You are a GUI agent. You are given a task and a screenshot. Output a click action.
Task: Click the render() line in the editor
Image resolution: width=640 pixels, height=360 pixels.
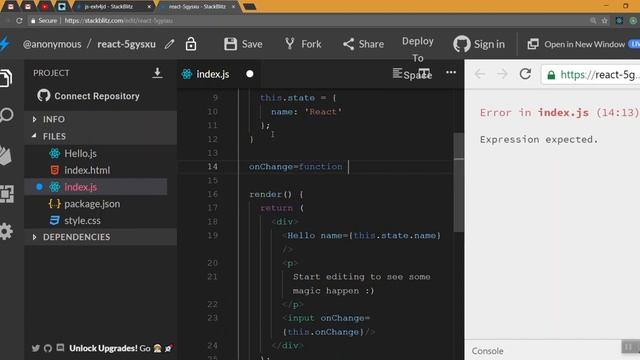pos(276,194)
